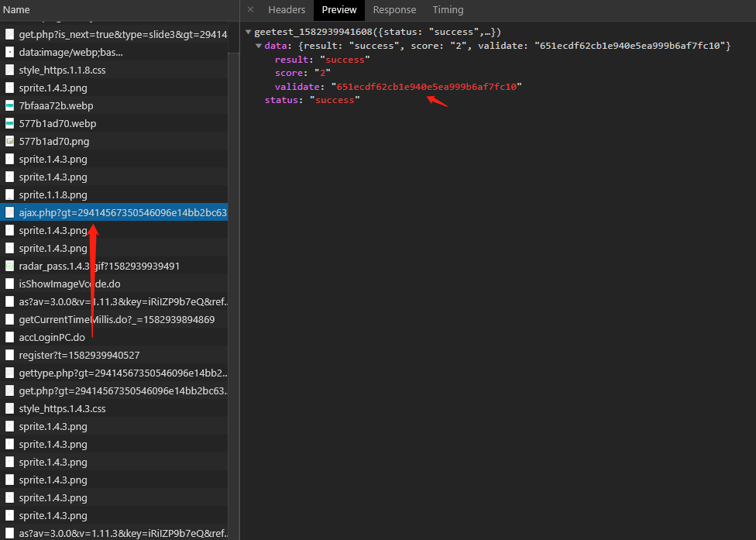
Task: Click the score: "2" line in preview
Action: 302,73
